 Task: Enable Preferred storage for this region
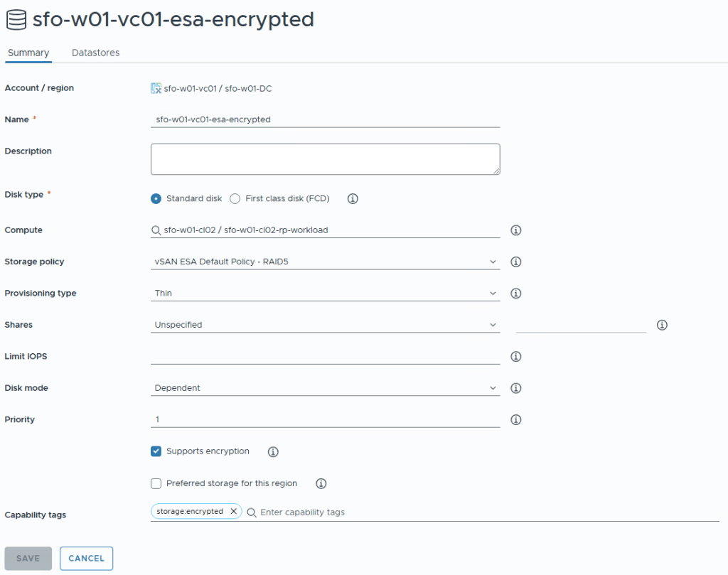pos(156,483)
